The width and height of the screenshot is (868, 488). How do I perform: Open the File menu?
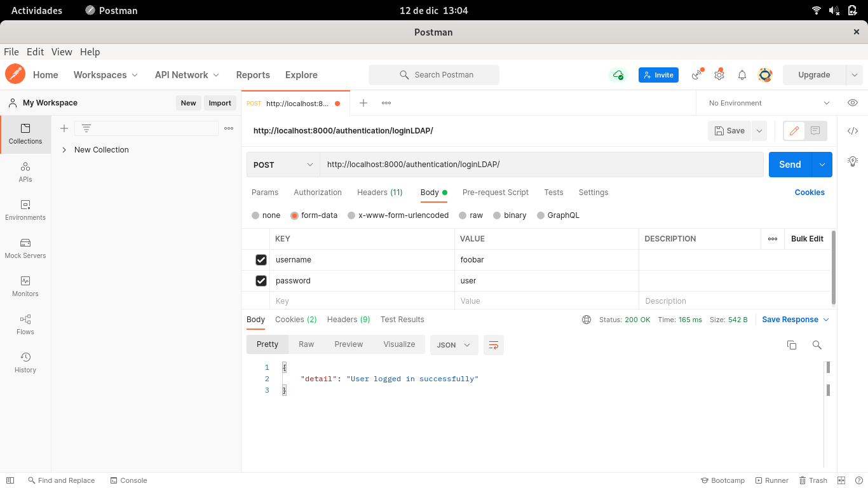[x=11, y=52]
